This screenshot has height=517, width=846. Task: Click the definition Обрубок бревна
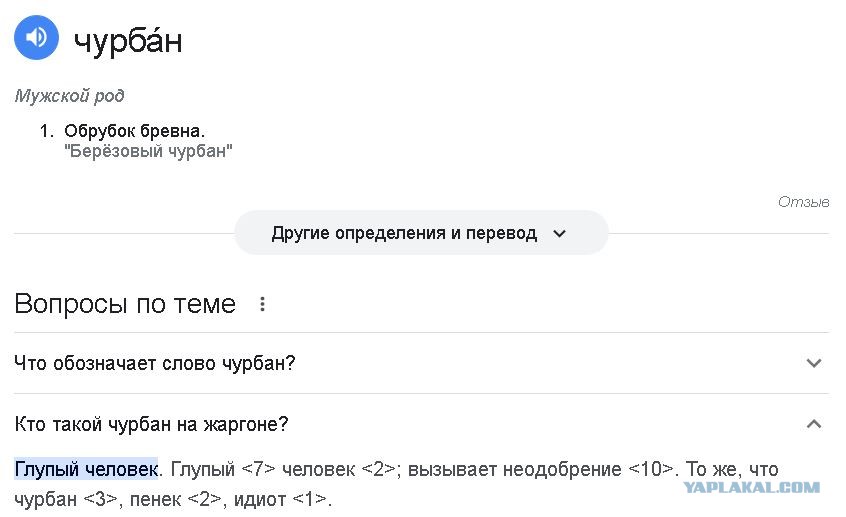pos(134,131)
